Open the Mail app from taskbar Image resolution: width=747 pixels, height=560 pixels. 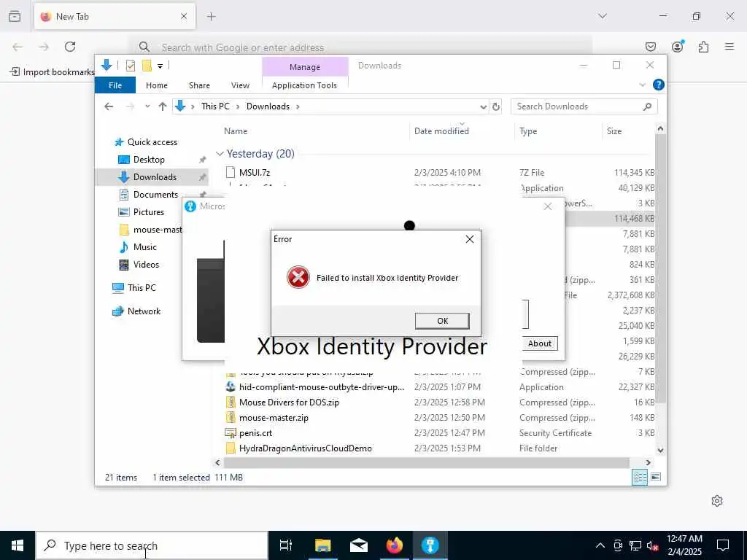(x=359, y=545)
